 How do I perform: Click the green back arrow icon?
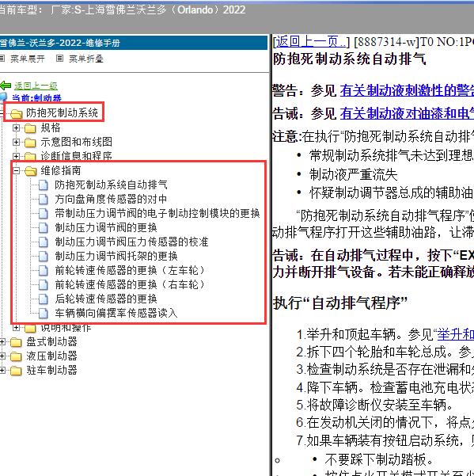[x=6, y=86]
